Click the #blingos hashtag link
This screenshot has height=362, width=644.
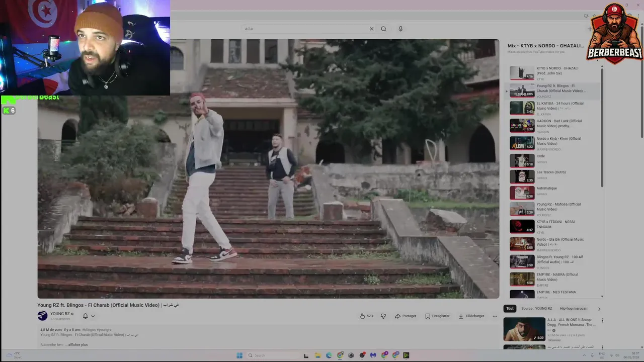coord(89,330)
